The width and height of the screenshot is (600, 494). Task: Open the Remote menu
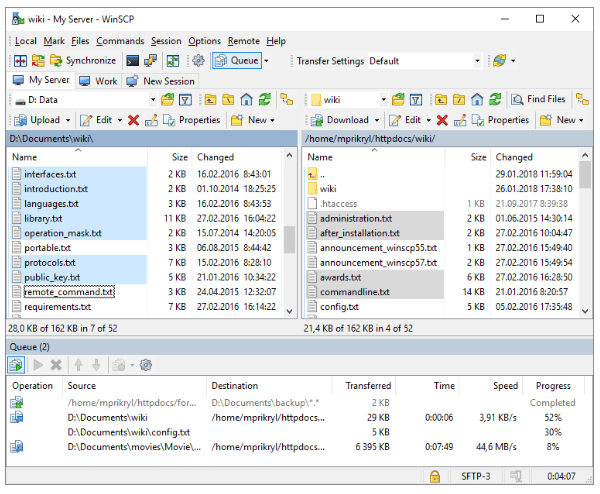pos(244,41)
